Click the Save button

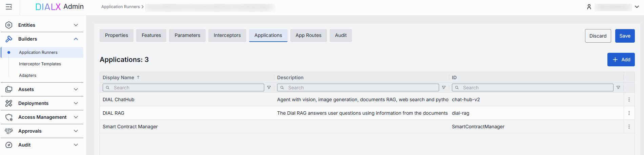tap(625, 36)
